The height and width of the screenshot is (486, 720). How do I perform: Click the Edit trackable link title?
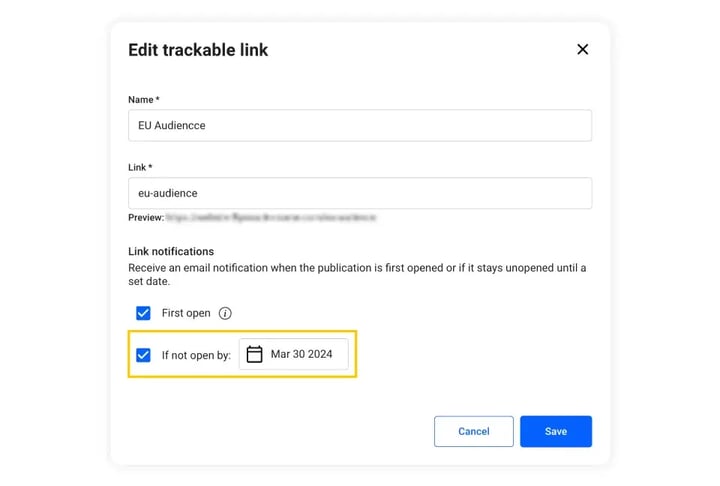pos(198,50)
